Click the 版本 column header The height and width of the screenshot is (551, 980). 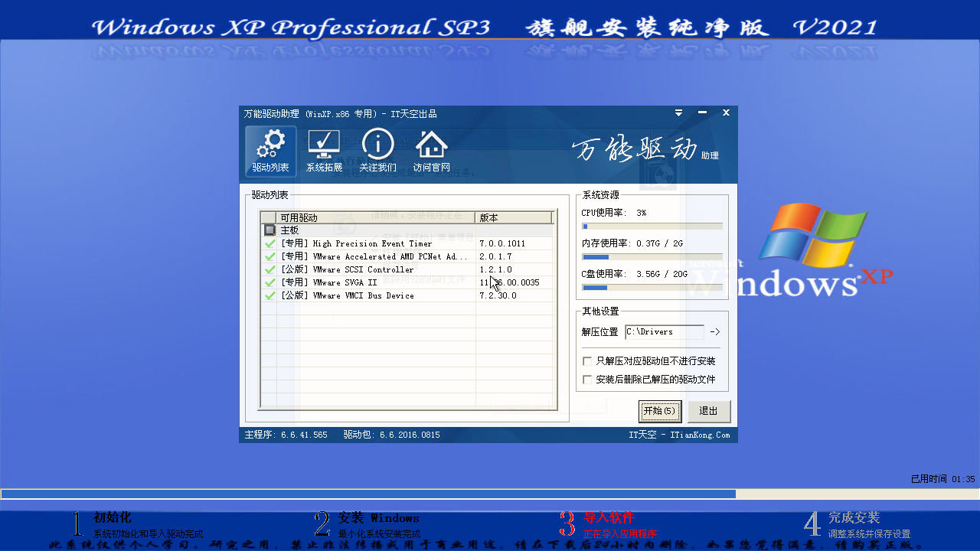click(x=514, y=217)
